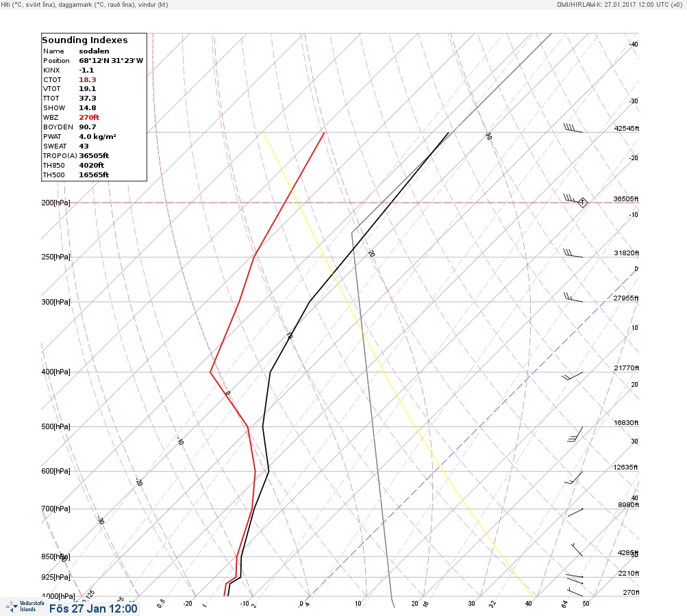Select the Position value 68°12'N 31°23'W
The image size is (687, 616).
111,61
